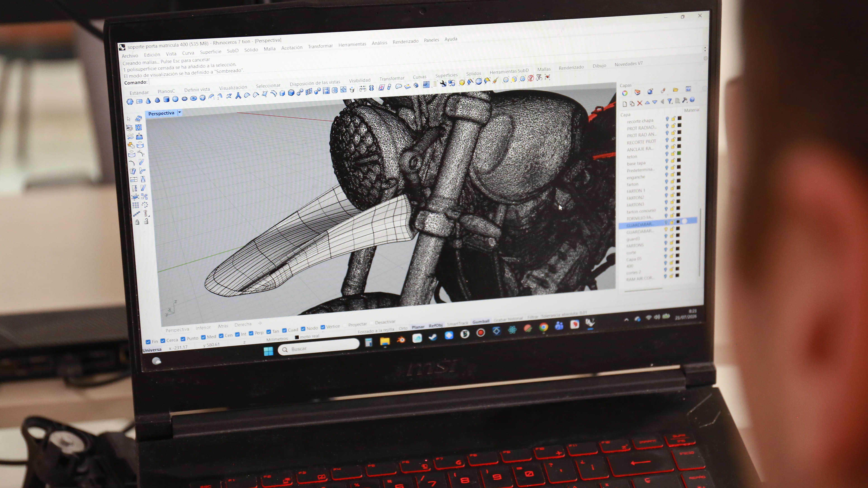Viewport: 868px width, 488px height.
Task: Toggle lock icon of FARTON2 layer
Action: (x=672, y=195)
